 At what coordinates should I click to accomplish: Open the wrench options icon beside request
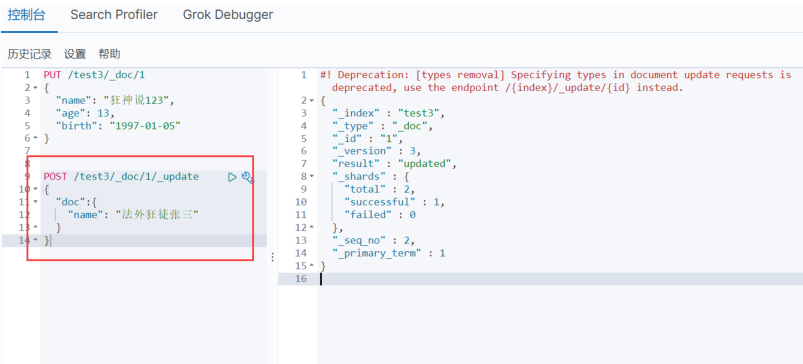click(x=247, y=177)
